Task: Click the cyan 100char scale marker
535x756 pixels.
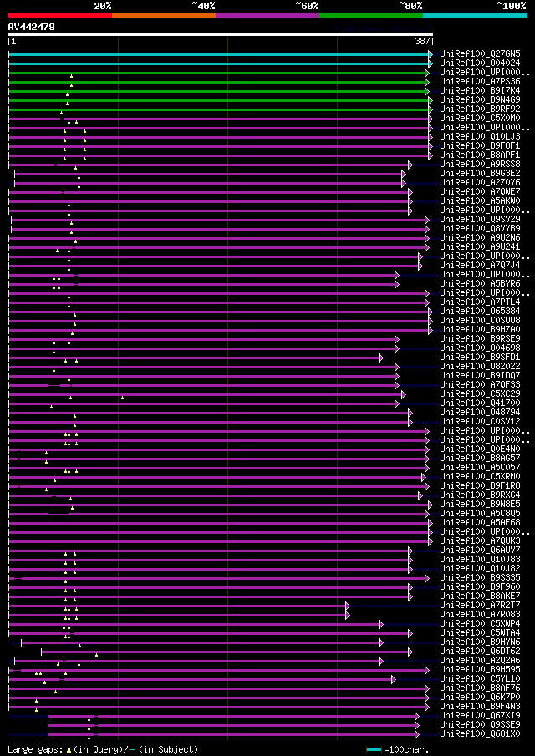Action: pos(374,750)
